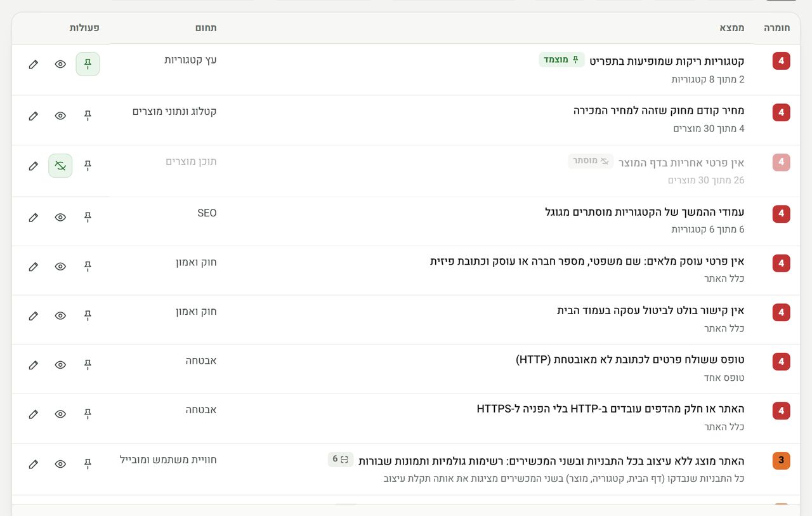Hide "אין קישור בולט לביטול עסקה בעמוד הבית"
This screenshot has width=812, height=516.
coord(60,315)
